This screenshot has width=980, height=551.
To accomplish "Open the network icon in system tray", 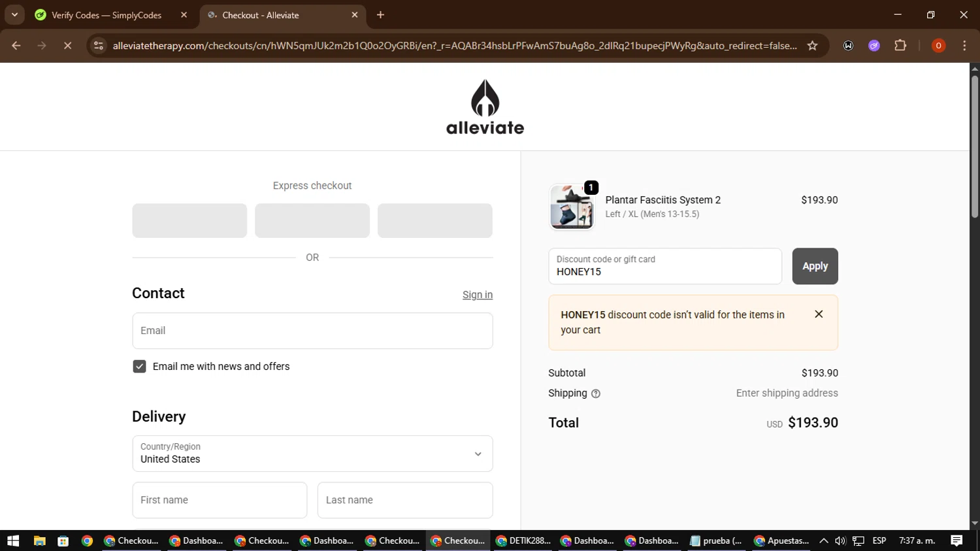I will coord(858,541).
